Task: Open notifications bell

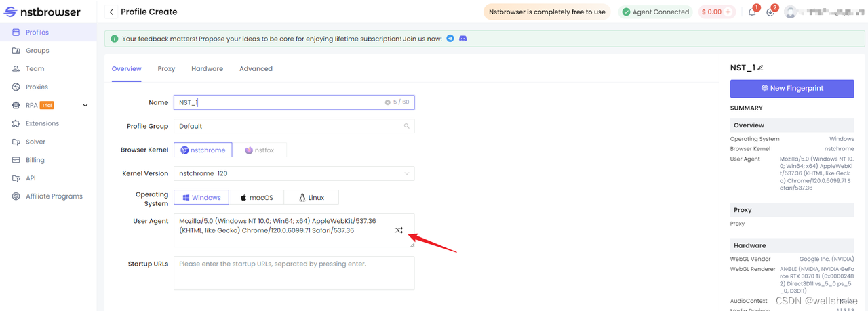Action: [x=752, y=12]
